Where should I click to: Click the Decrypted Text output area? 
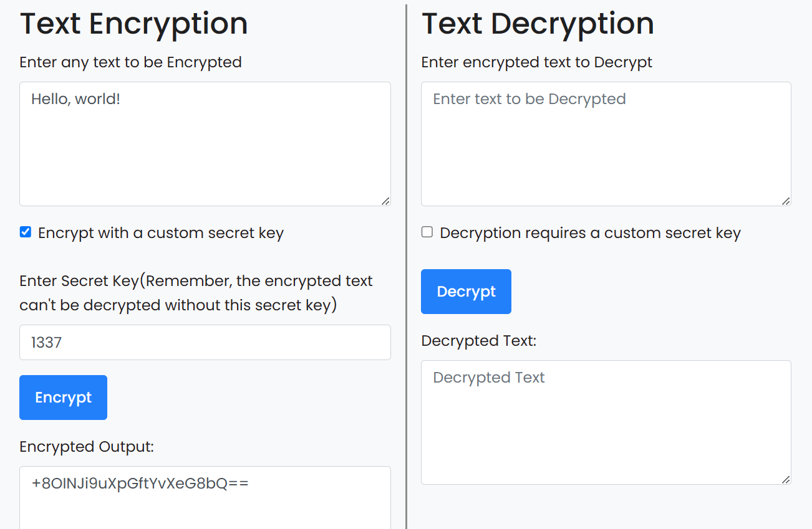tap(606, 422)
